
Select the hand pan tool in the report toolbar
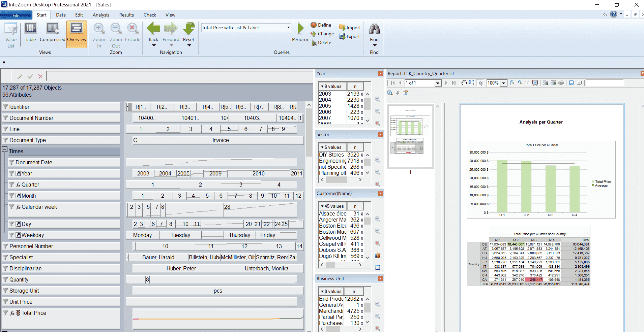[x=464, y=83]
